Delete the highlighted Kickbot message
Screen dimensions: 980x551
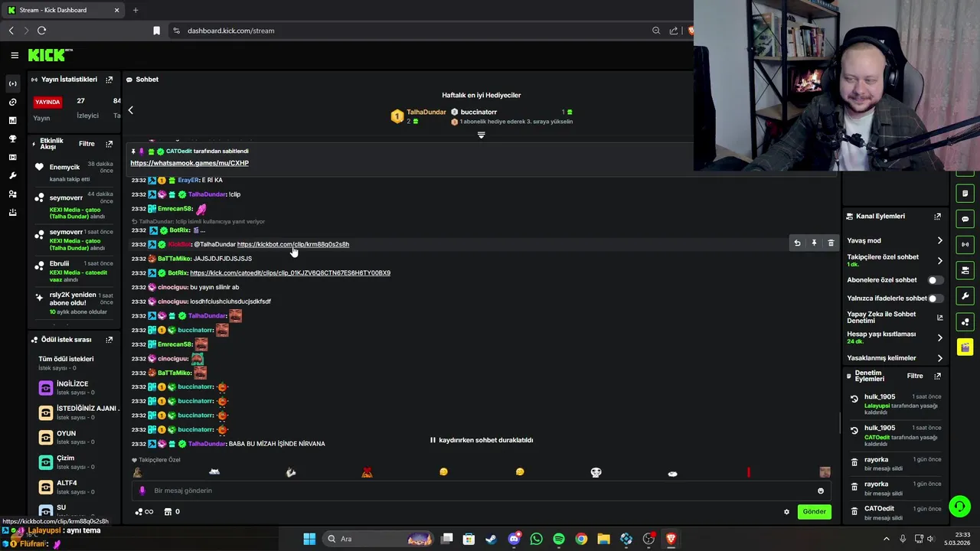click(x=831, y=243)
